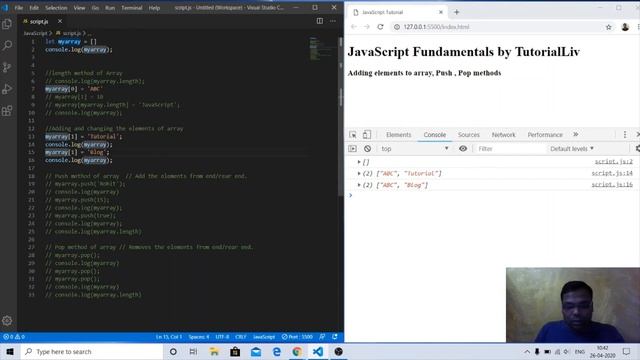Toggle the console sidebar

pyautogui.click(x=352, y=149)
